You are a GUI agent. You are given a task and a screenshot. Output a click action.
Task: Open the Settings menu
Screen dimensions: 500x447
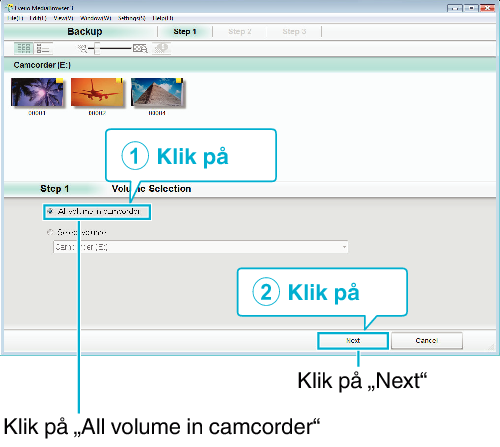(132, 18)
